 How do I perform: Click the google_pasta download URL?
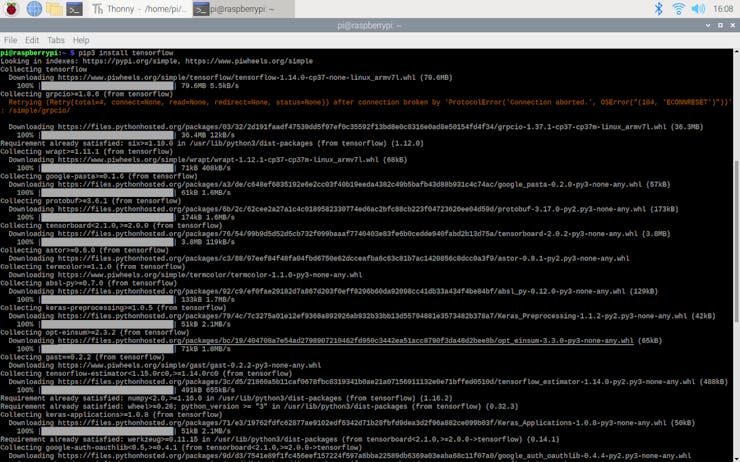pyautogui.click(x=350, y=185)
